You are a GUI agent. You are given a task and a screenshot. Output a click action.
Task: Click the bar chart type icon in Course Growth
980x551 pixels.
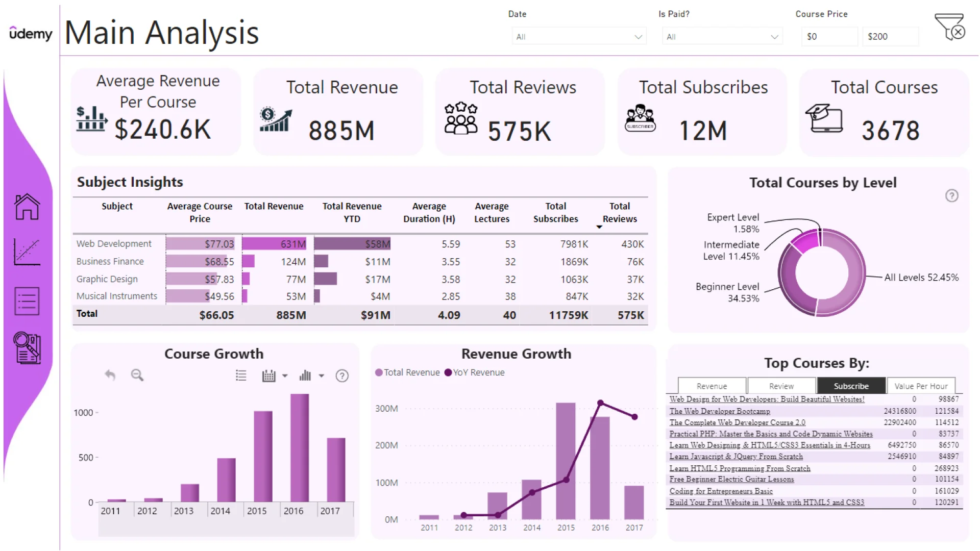click(305, 376)
